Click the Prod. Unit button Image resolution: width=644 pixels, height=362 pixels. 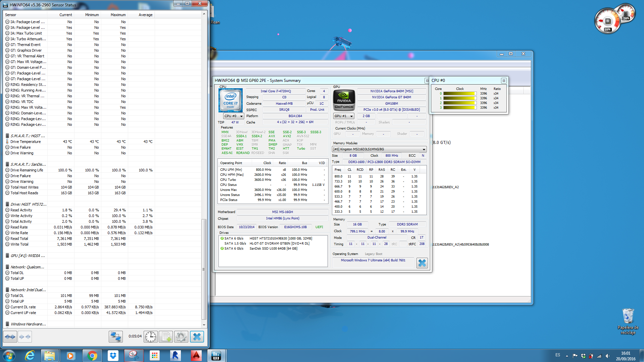coord(317,110)
